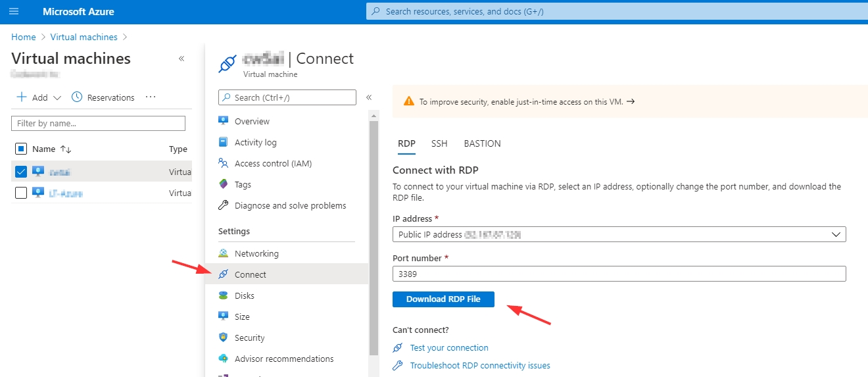Click the Diagnose wrench icon

point(224,205)
